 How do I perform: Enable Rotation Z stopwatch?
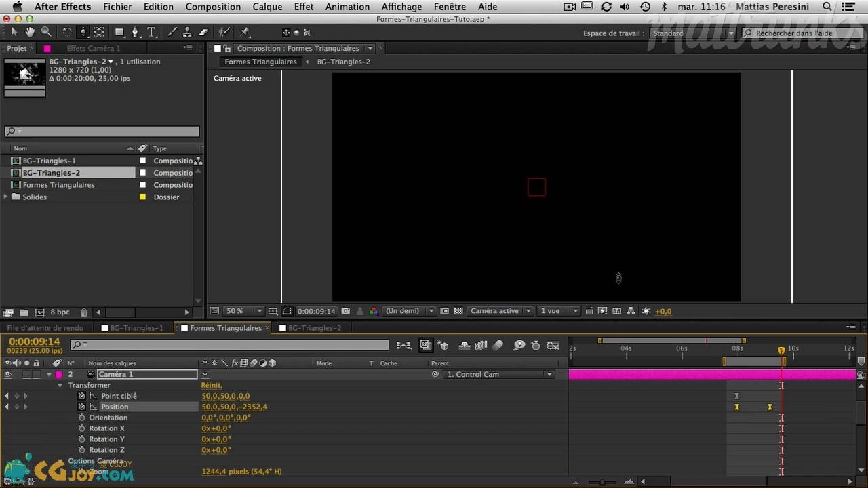(82, 450)
